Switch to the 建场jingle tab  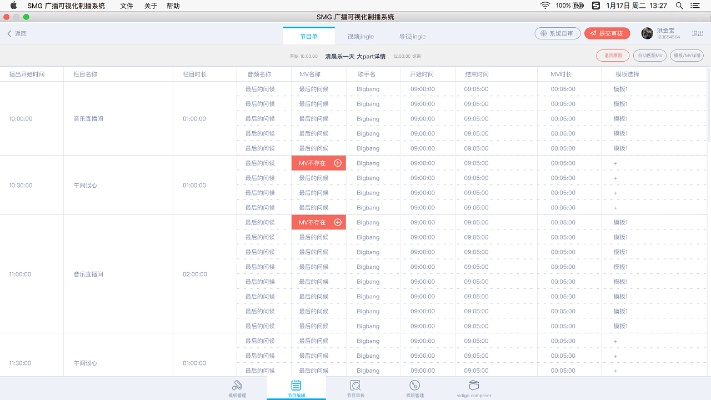click(x=359, y=36)
